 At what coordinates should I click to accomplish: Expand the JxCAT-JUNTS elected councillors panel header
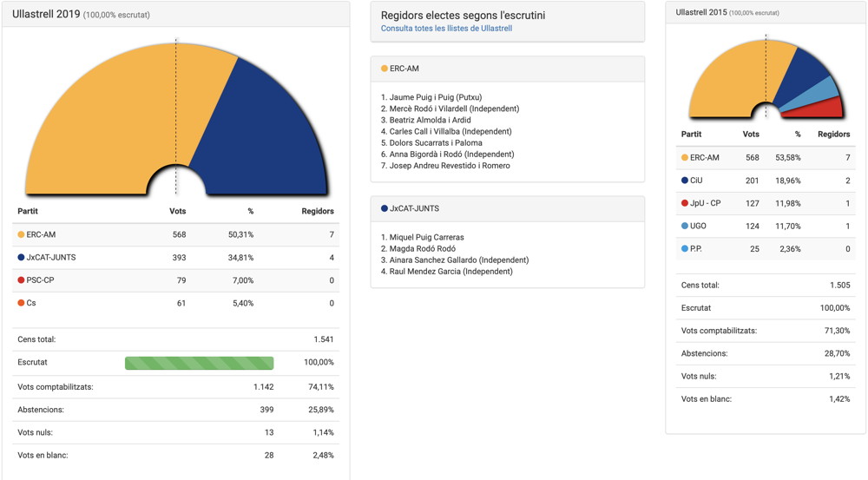click(507, 209)
